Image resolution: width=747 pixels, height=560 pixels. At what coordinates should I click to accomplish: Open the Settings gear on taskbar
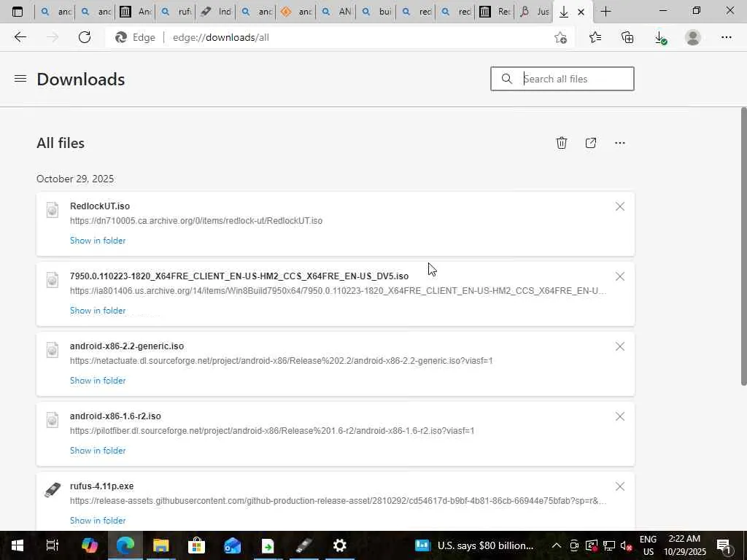pos(340,545)
